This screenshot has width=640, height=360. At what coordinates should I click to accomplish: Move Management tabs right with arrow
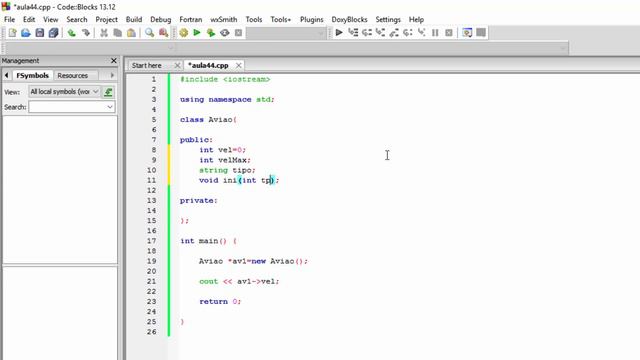pos(112,76)
